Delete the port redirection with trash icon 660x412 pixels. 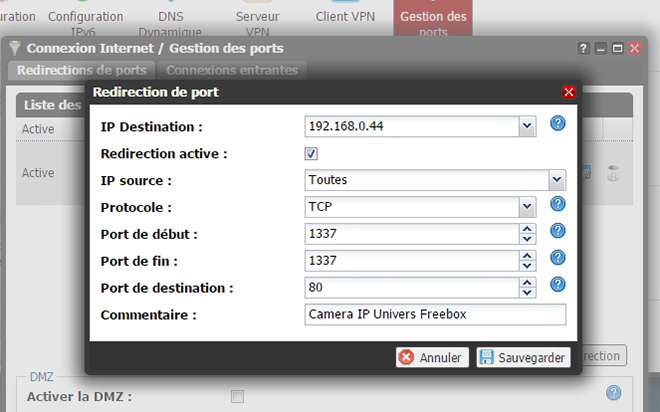click(613, 173)
